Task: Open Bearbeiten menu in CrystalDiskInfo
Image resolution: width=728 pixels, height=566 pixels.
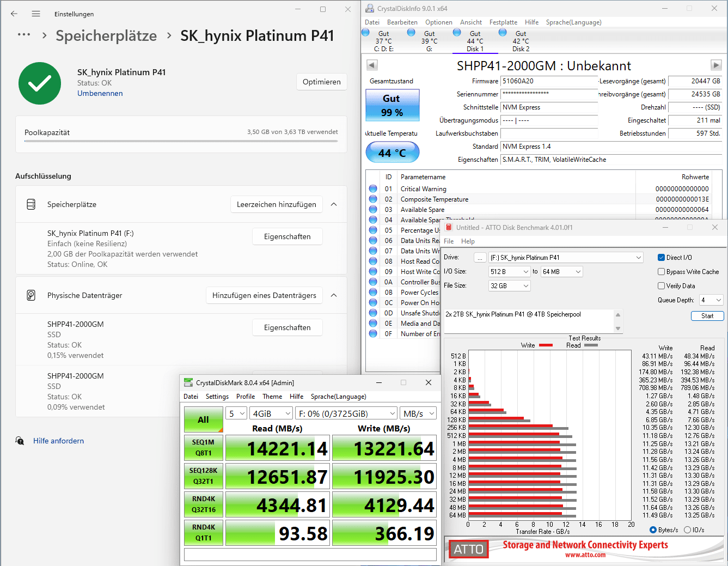Action: [402, 22]
